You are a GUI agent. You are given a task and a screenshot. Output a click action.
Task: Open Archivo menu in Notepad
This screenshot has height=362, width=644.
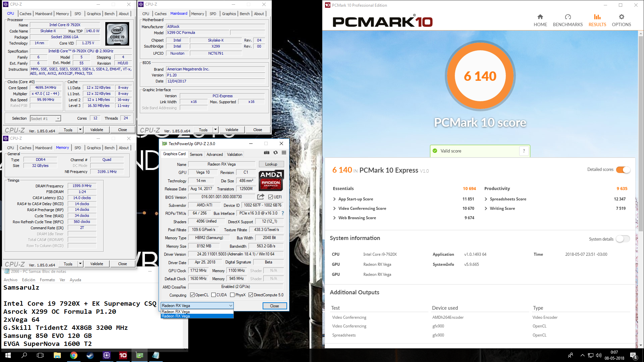click(x=10, y=280)
